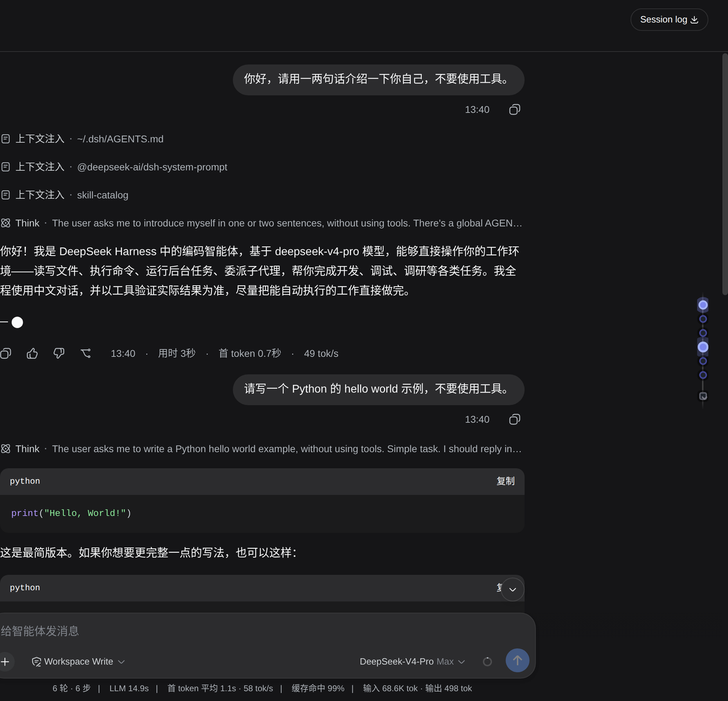The width and height of the screenshot is (728, 701).
Task: Click the '用时 3秒' duration stat
Action: click(x=177, y=353)
